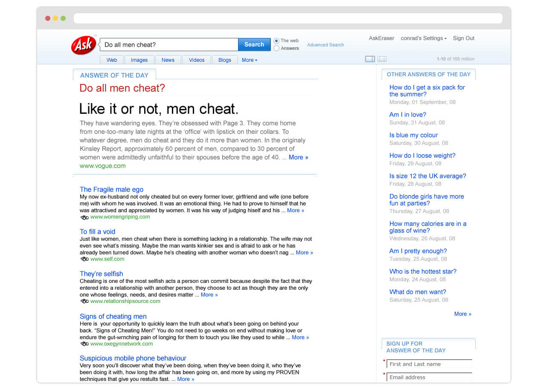546x392 pixels.
Task: Open the Images tab
Action: (x=139, y=60)
